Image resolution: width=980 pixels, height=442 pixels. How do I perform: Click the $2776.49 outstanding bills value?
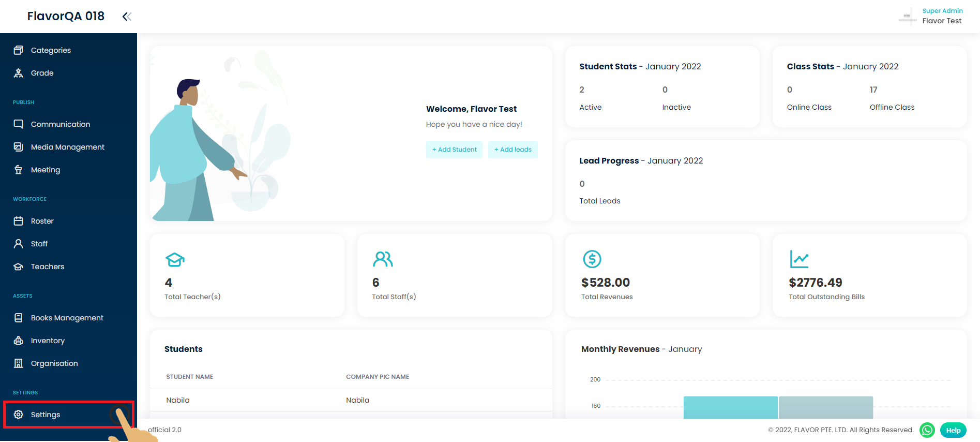point(816,283)
